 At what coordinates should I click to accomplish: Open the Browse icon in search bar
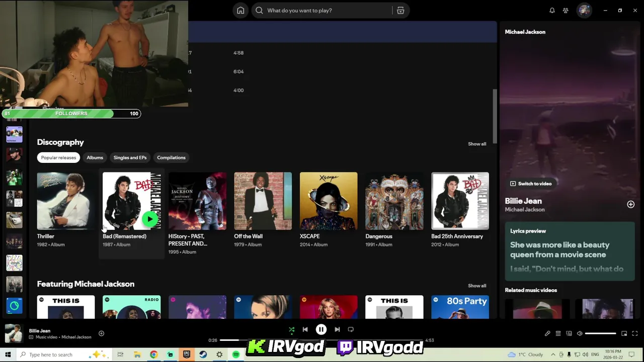[400, 11]
